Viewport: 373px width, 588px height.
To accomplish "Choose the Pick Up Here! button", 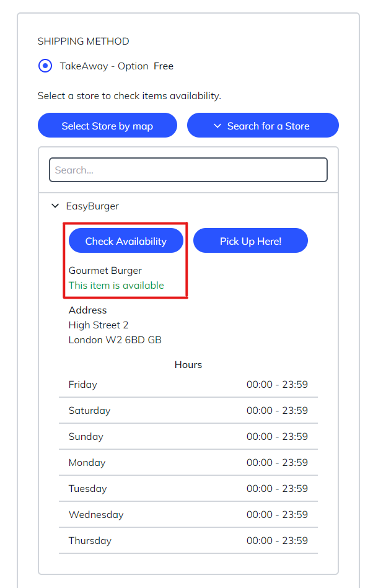I will coord(250,241).
